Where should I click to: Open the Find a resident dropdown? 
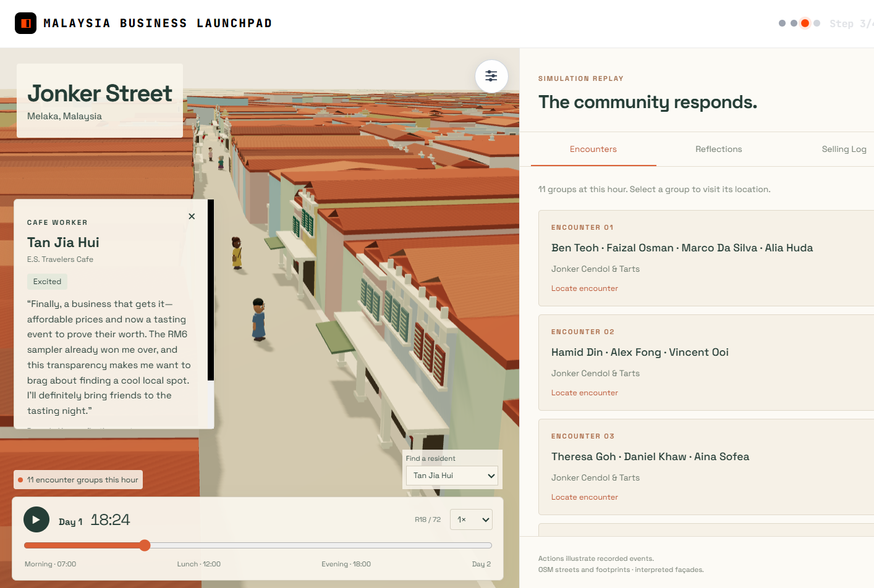click(452, 476)
